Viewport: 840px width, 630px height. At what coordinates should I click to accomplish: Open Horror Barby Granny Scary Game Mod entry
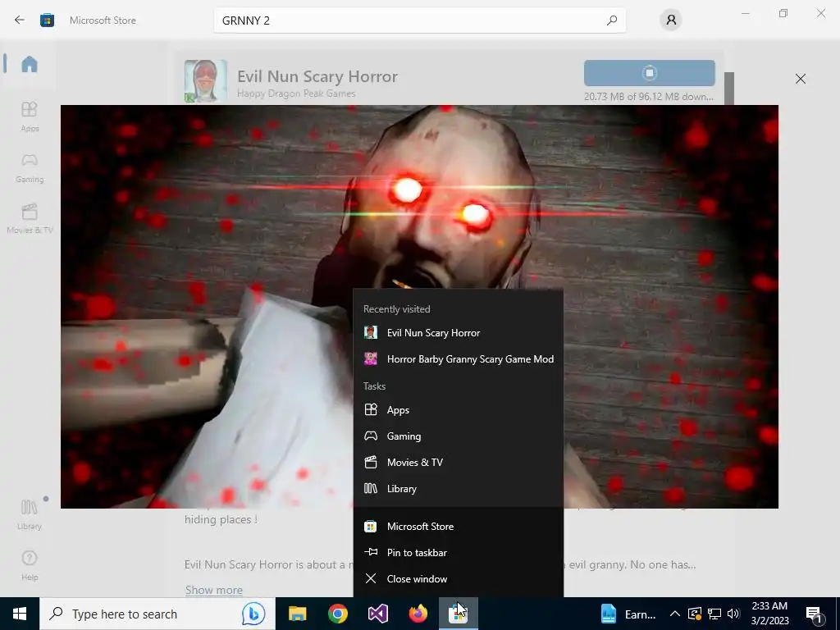click(458, 359)
